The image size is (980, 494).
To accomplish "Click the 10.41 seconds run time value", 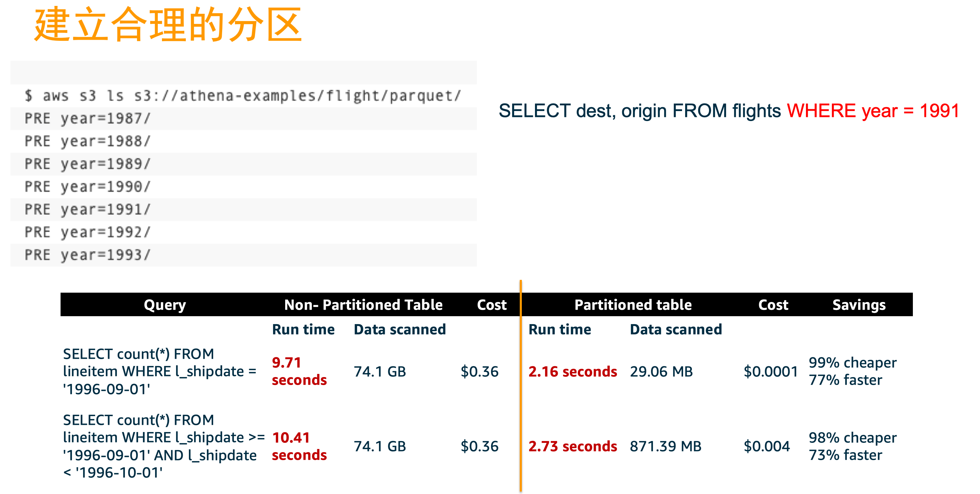I will (x=299, y=446).
